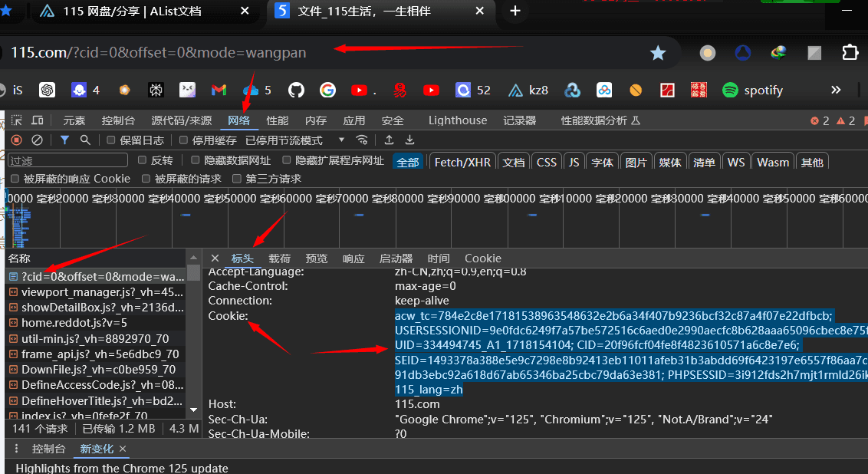Open the 已停用节流模式 throttling dropdown

tap(294, 140)
